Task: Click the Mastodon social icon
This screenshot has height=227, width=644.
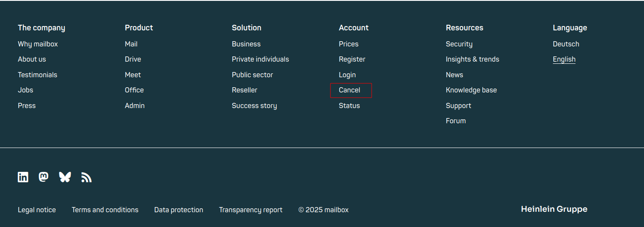Action: [43, 177]
